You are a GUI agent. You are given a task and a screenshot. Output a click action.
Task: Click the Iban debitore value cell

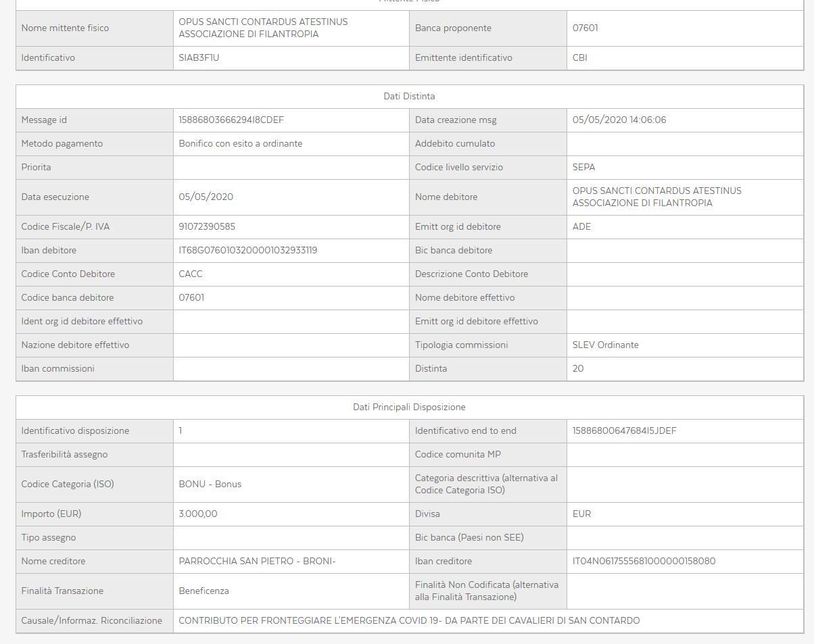291,251
